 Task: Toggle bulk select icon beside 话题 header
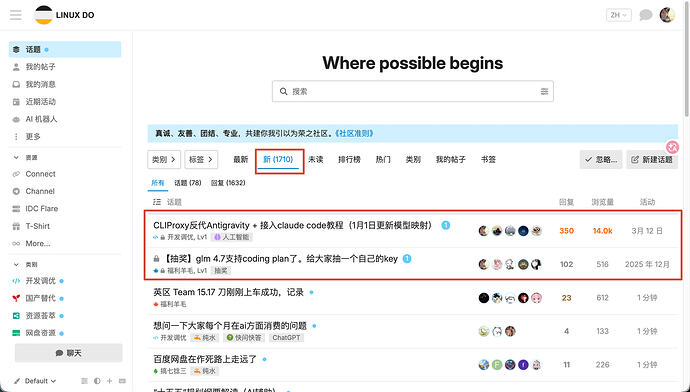tap(157, 202)
